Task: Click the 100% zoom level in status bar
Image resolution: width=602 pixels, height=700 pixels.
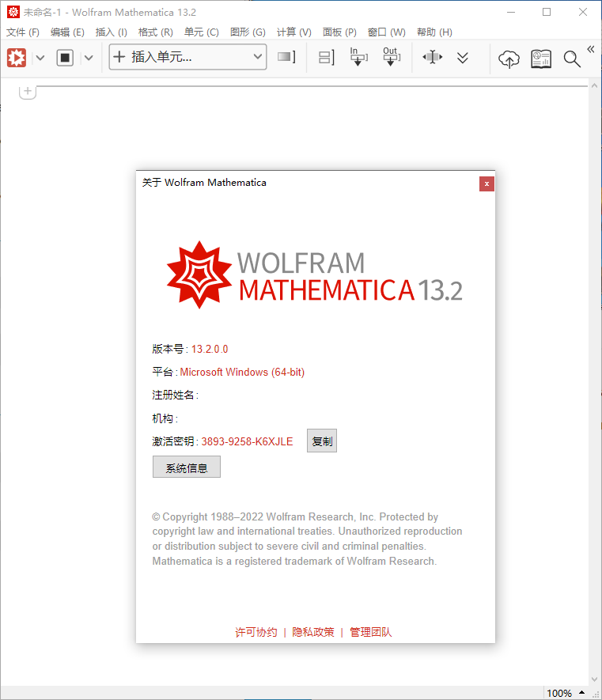Action: coord(559,694)
